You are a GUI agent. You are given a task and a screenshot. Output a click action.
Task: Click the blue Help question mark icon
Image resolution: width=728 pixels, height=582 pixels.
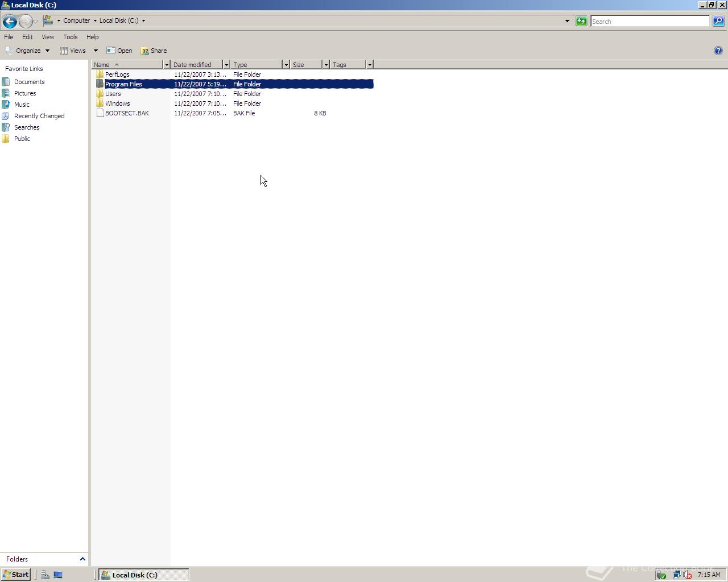(x=718, y=51)
